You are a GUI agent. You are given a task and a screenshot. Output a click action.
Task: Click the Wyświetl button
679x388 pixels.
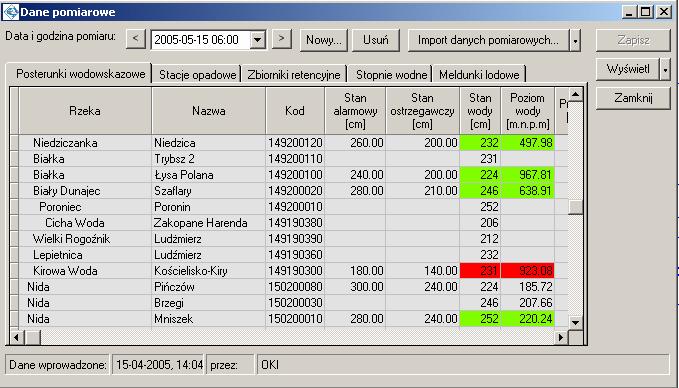[x=628, y=69]
